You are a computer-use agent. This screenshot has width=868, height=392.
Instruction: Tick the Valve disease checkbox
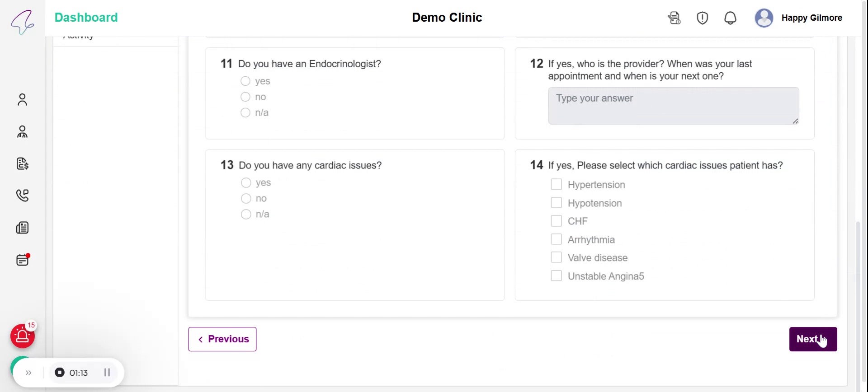coord(557,257)
